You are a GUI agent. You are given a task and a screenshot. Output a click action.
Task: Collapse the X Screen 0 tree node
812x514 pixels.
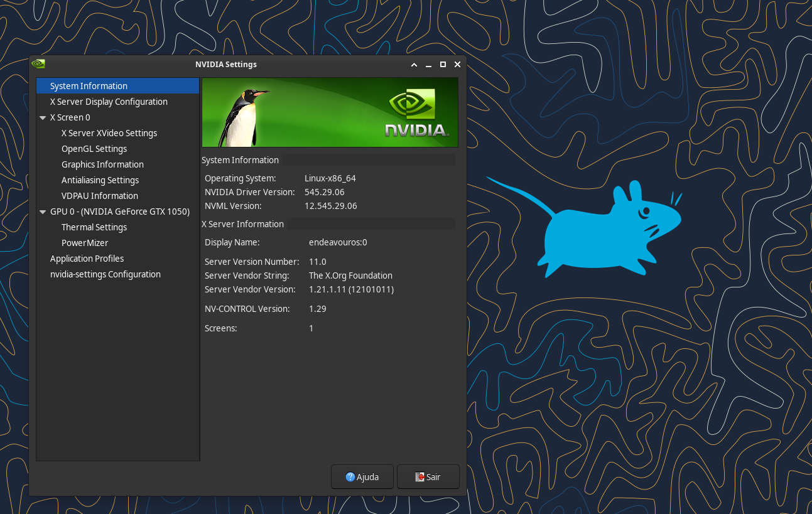point(43,117)
